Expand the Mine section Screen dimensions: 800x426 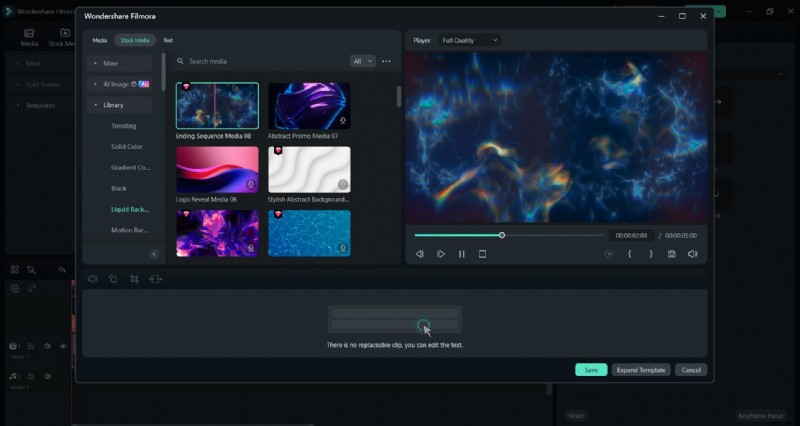pos(96,63)
